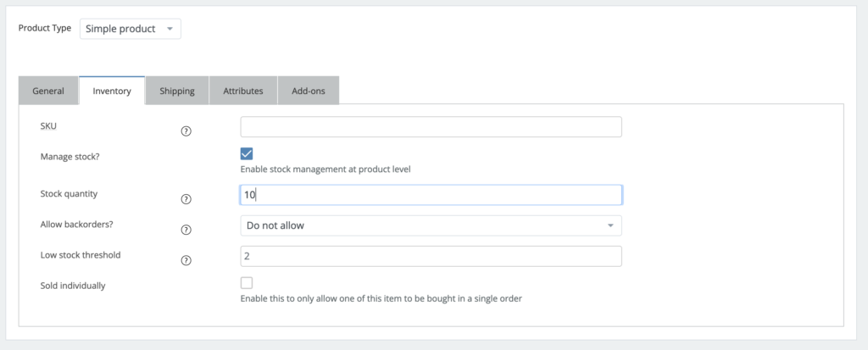Click the 'Sold individually' label
This screenshot has height=350, width=868.
tap(73, 286)
